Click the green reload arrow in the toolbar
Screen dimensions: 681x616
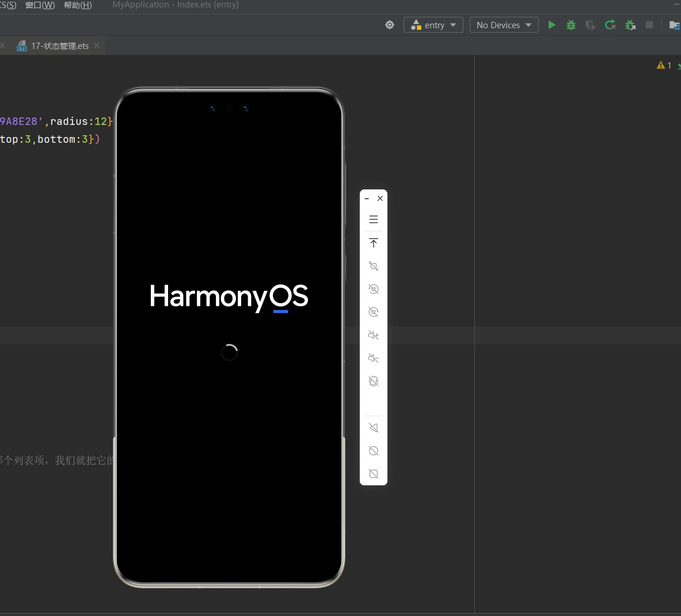[x=610, y=25]
